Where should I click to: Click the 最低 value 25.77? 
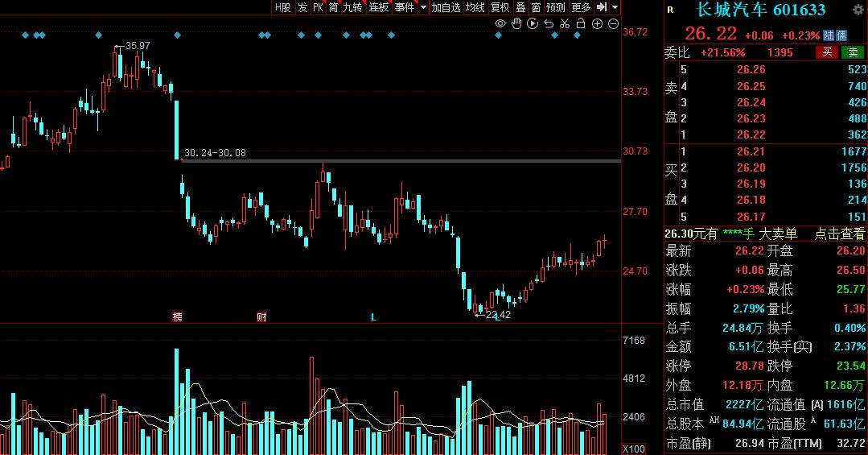(x=851, y=289)
